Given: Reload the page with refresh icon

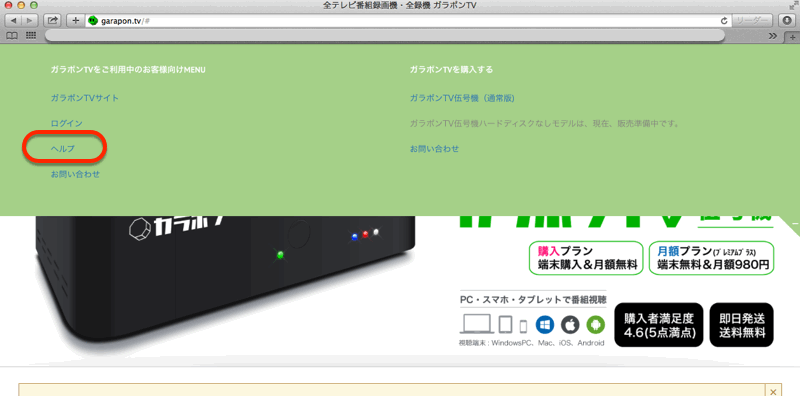Looking at the screenshot, I should [x=723, y=21].
